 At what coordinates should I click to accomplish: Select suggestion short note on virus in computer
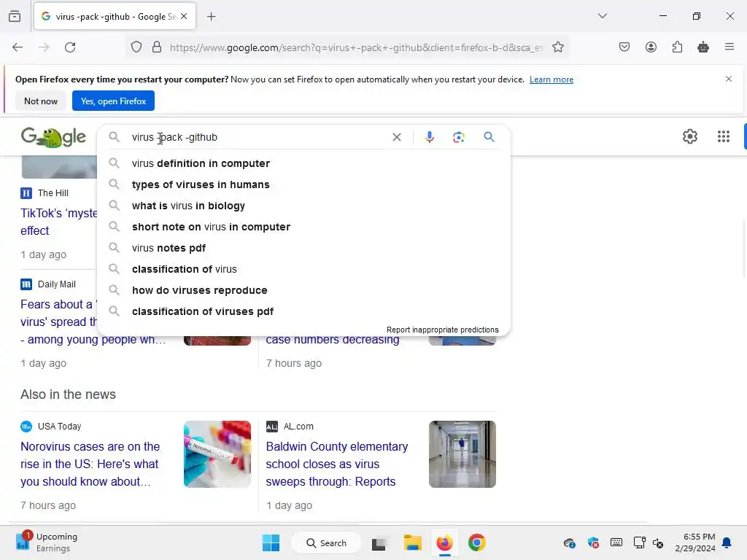(x=304, y=227)
